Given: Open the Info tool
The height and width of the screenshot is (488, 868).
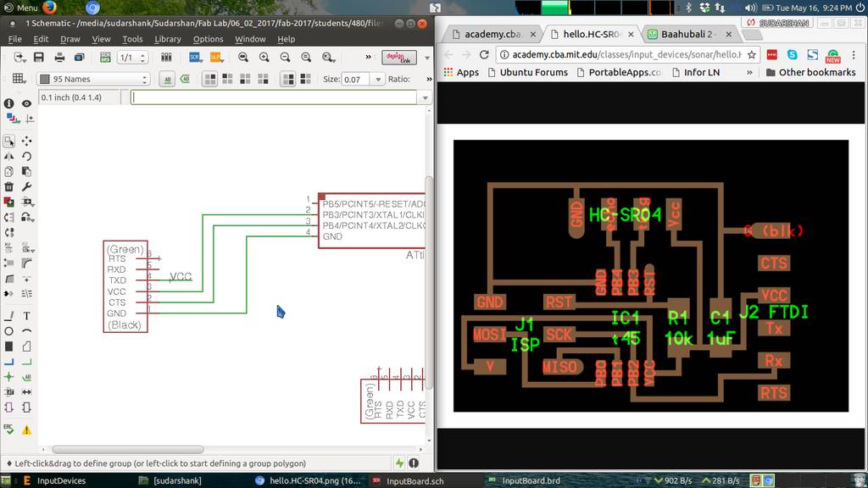Looking at the screenshot, I should click(8, 103).
